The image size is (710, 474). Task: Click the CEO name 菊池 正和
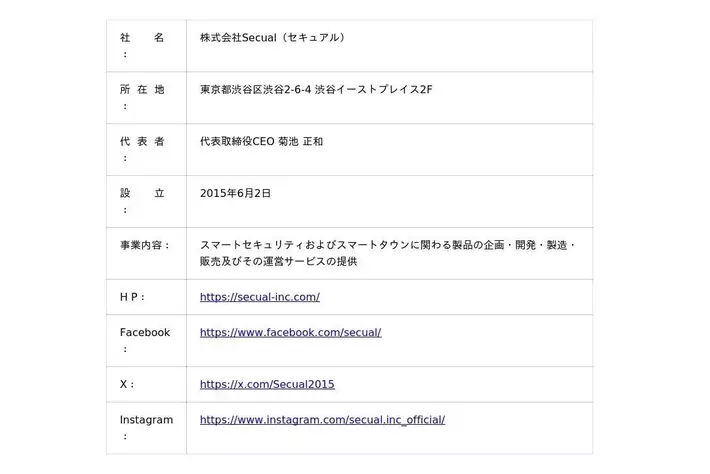(x=300, y=142)
